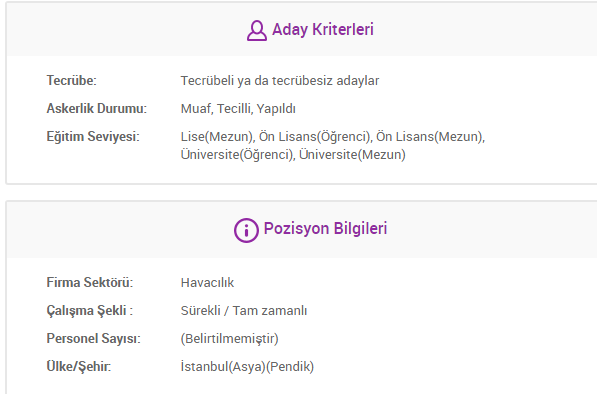Click the Personel Sayısı label
This screenshot has height=394, width=597.
tap(94, 338)
